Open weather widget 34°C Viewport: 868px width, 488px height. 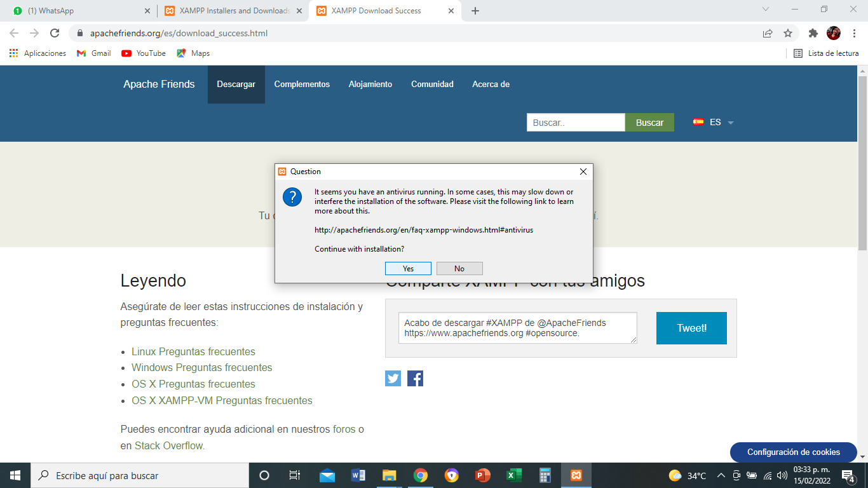(688, 475)
